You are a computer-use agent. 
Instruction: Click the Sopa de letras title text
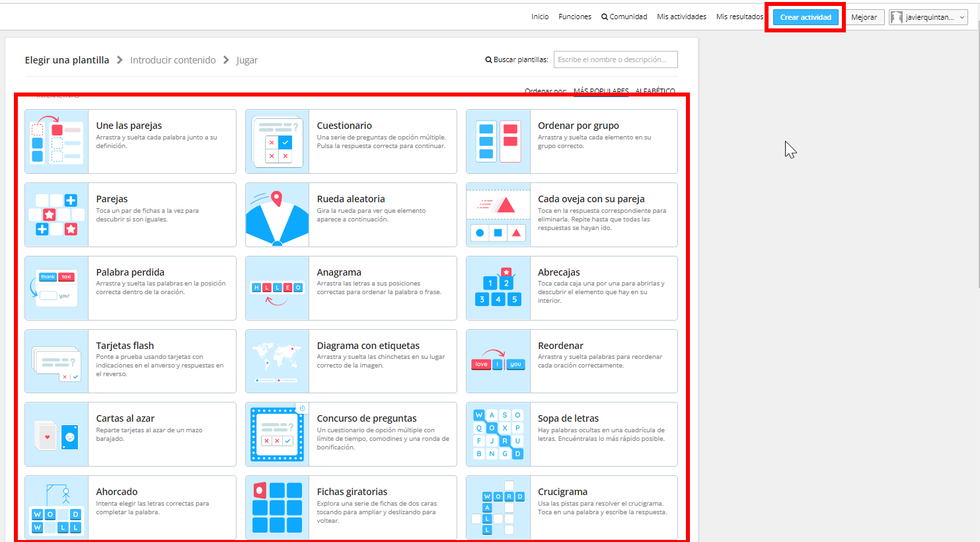click(x=568, y=418)
